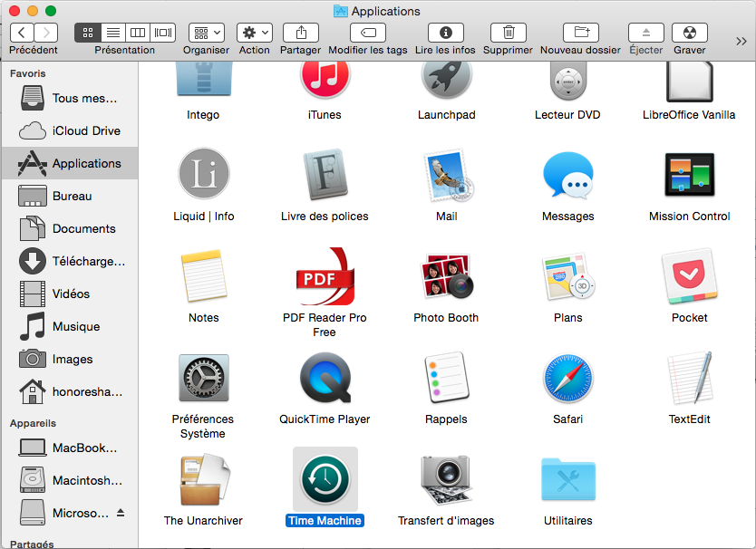Screen dimensions: 756x549
Task: Select Microso… volume in sidebar
Action: (x=70, y=513)
